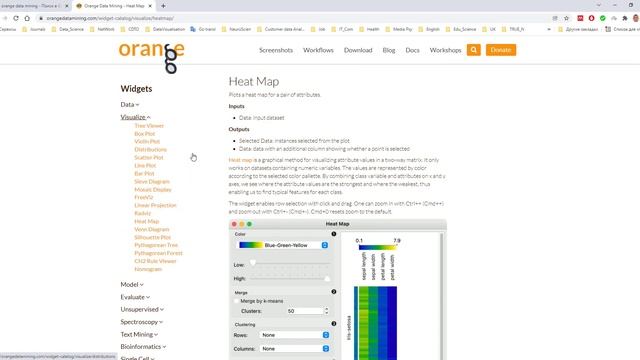The height and width of the screenshot is (360, 640).
Task: Open the Silhouette Plot widget link
Action: 153,237
